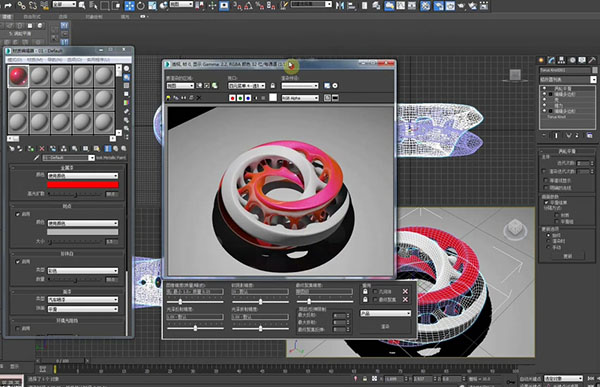Open Utilities tab in command panel
The height and width of the screenshot is (387, 600).
pos(592,60)
